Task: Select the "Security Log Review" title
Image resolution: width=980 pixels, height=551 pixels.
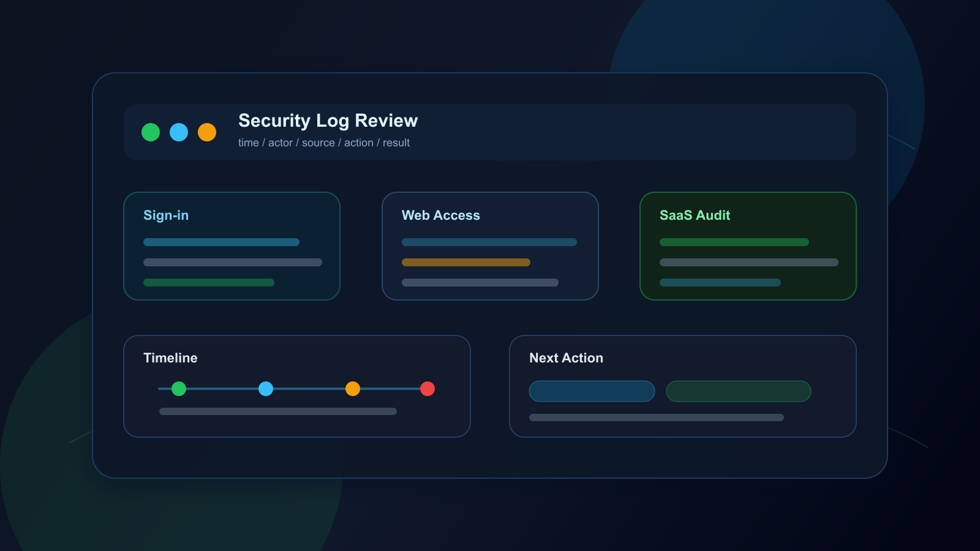Action: 328,121
